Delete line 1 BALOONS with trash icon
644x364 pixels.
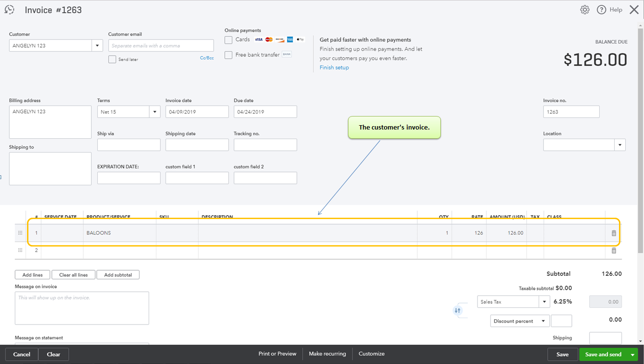pyautogui.click(x=614, y=233)
